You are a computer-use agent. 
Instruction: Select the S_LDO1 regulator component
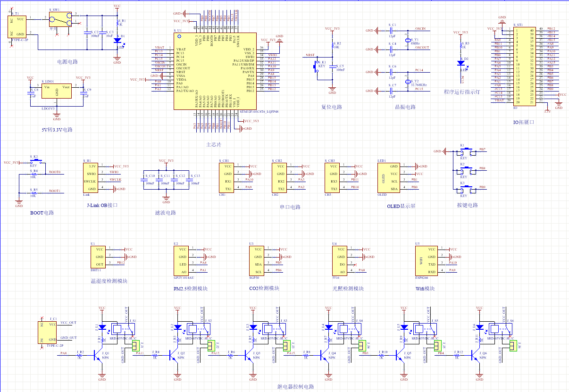tap(57, 91)
